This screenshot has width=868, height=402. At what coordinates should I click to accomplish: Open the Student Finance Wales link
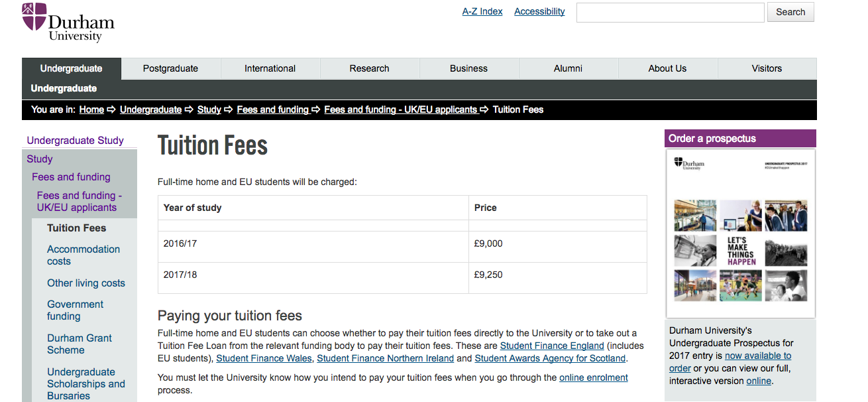[x=264, y=358]
